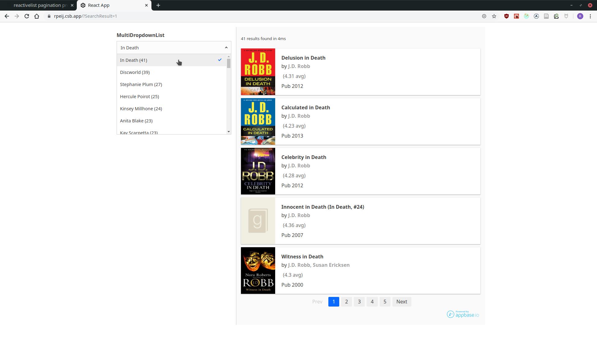The width and height of the screenshot is (597, 364).
Task: Click the Innocent in Death placeholder cover
Action: [x=258, y=221]
